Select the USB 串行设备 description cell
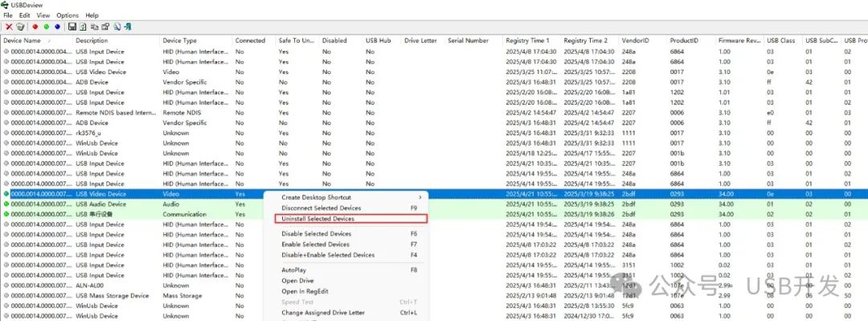 point(93,214)
